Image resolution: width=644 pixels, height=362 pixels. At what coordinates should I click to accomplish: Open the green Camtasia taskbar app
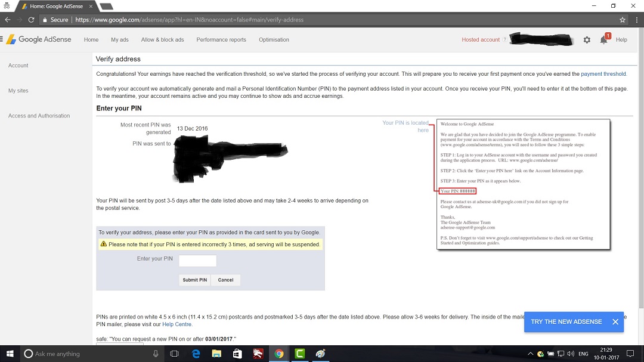click(x=299, y=354)
